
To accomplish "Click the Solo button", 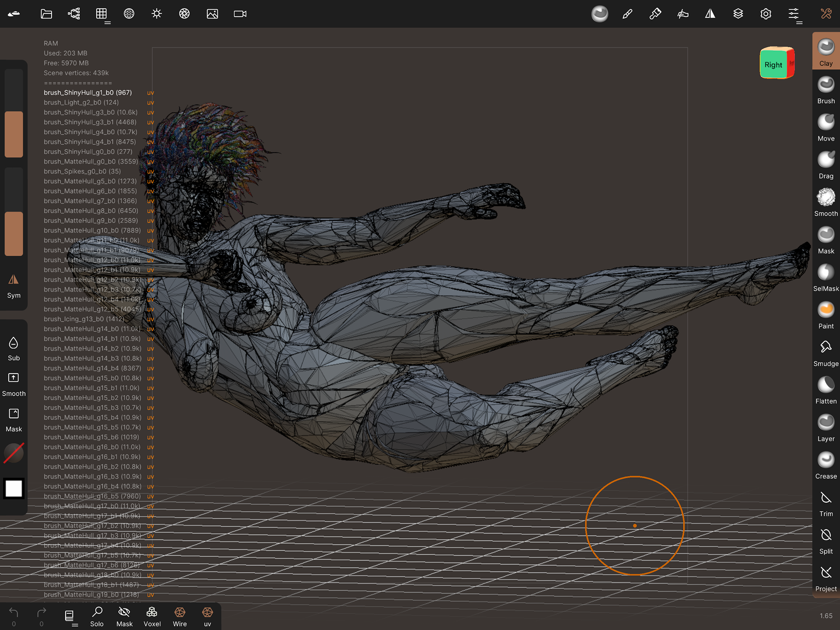I will tap(97, 616).
